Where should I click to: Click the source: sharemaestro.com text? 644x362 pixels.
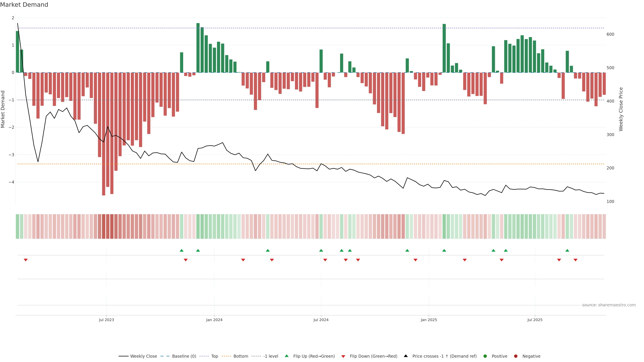609,305
